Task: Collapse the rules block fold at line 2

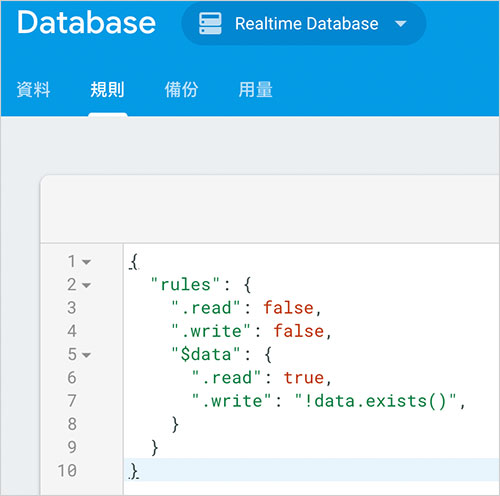Action: 87,286
